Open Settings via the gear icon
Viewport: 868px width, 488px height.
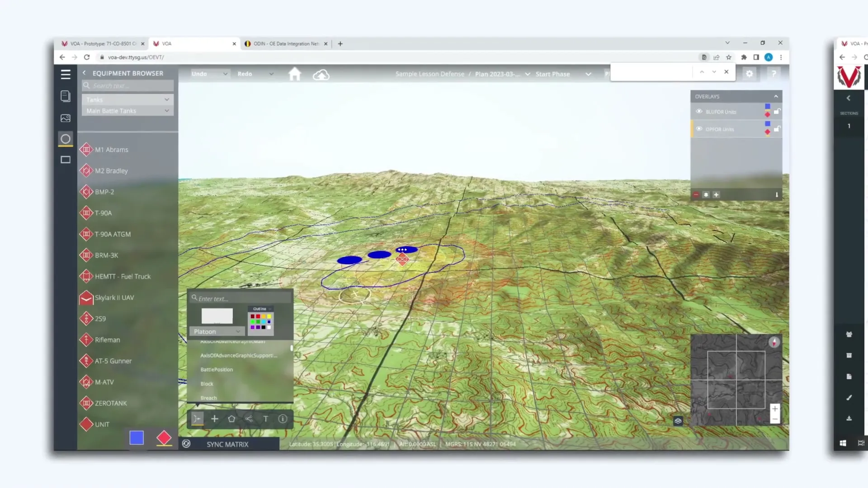tap(750, 74)
